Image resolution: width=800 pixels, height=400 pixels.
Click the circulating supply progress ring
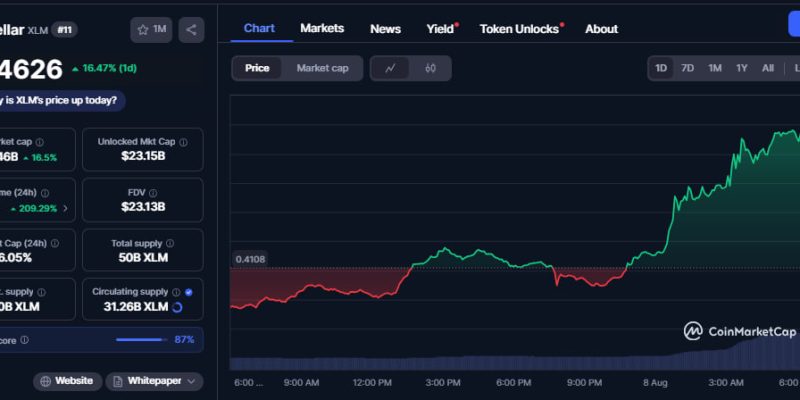pos(178,307)
